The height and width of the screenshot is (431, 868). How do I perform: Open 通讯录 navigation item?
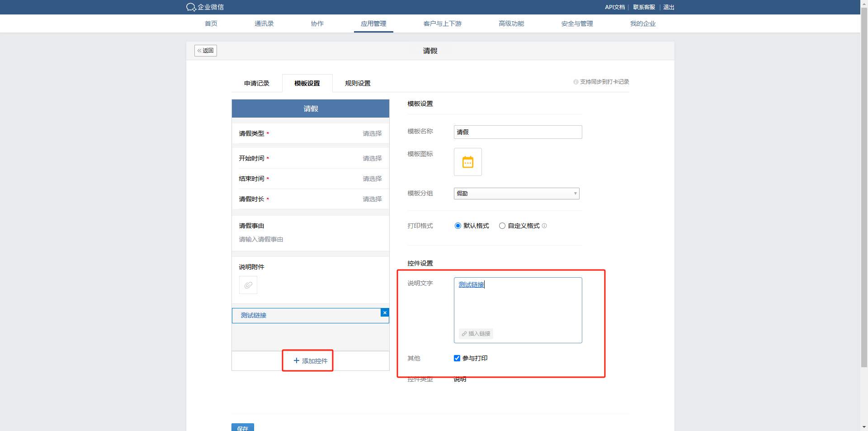pos(264,24)
